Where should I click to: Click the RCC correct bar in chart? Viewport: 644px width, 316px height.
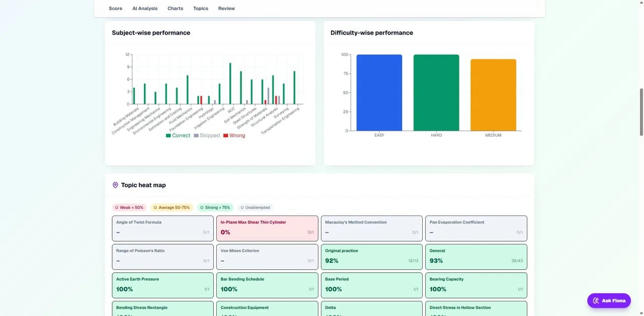[230, 83]
